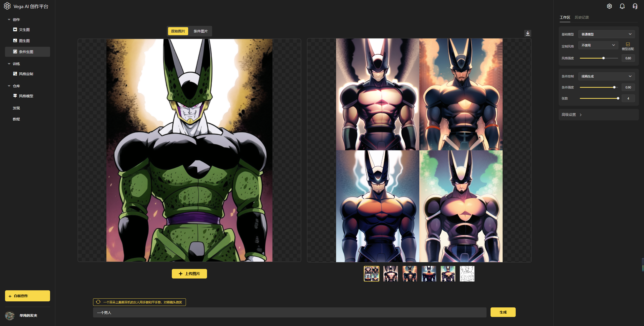Click the hexagon icon in the top bar
Viewport: 644px width, 326px height.
click(x=609, y=6)
